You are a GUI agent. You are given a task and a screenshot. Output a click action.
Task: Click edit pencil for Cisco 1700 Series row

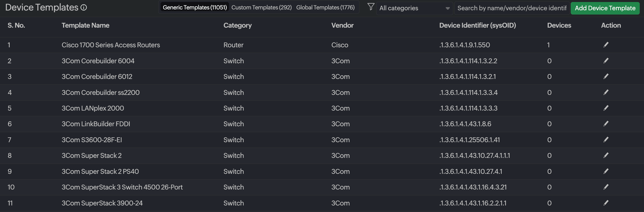(606, 45)
